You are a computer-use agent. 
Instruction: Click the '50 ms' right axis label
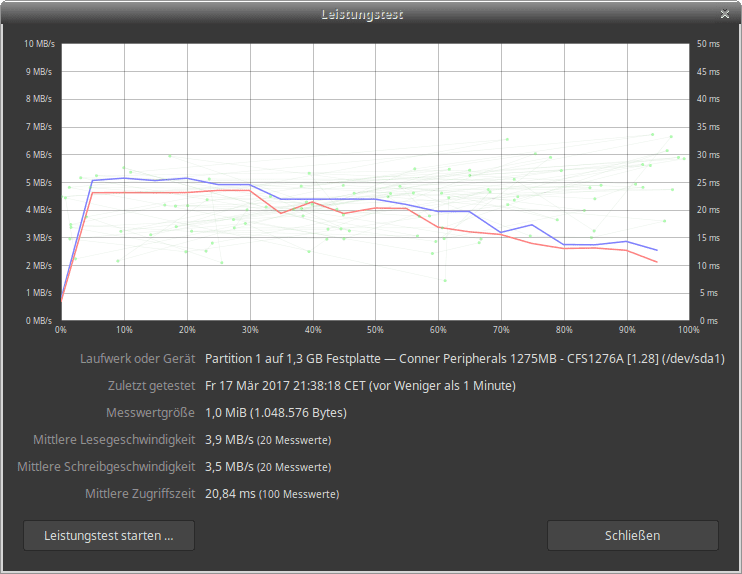[x=708, y=44]
